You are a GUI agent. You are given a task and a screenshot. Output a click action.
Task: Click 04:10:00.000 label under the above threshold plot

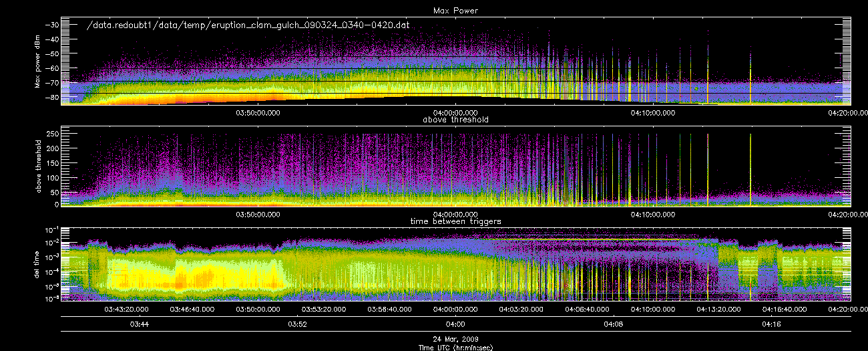(654, 215)
